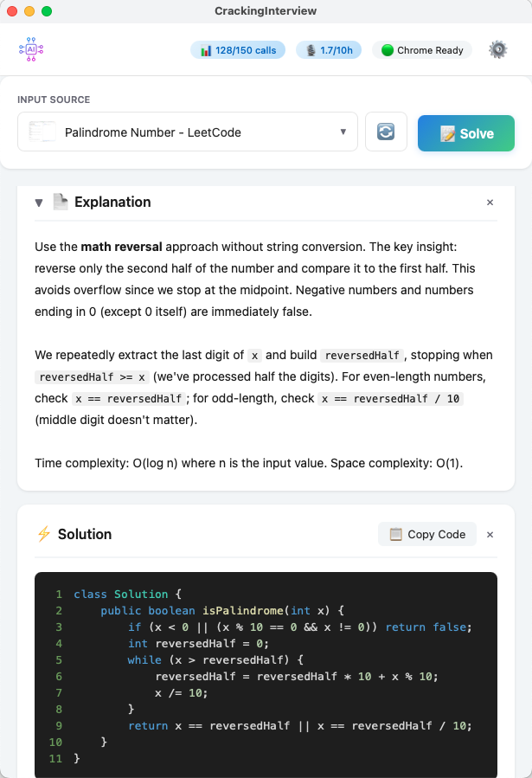The image size is (532, 778).
Task: Click the Chrome Ready status indicator
Action: [421, 50]
